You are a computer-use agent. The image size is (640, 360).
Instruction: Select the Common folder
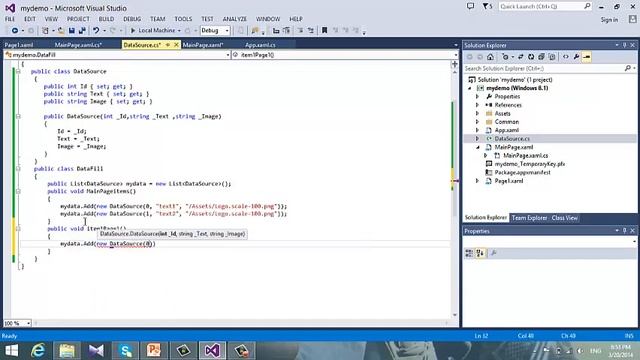(507, 122)
